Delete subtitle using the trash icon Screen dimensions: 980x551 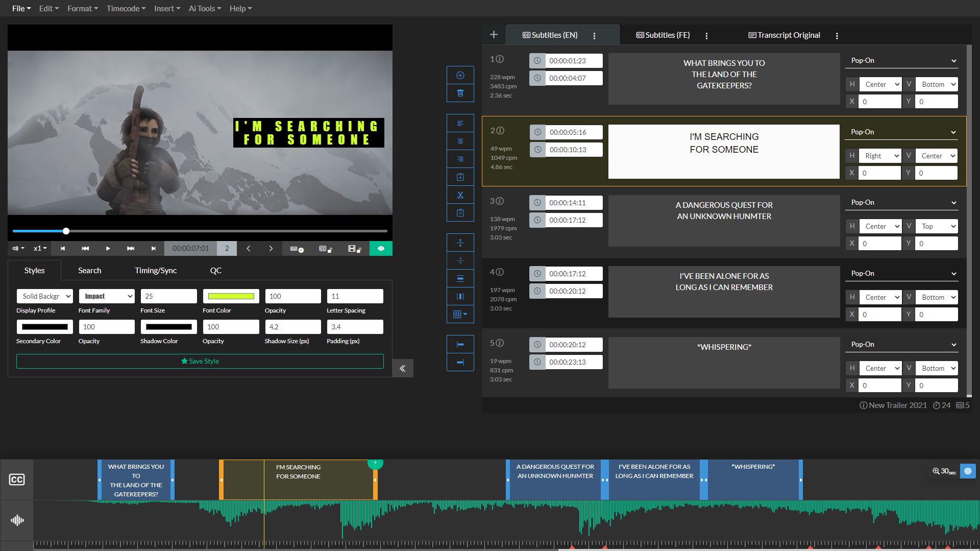[460, 93]
